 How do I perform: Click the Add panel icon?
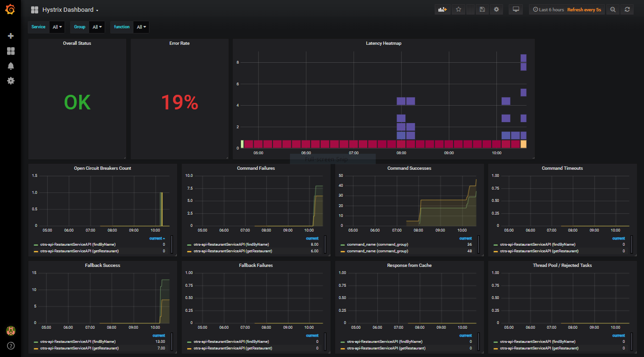442,9
